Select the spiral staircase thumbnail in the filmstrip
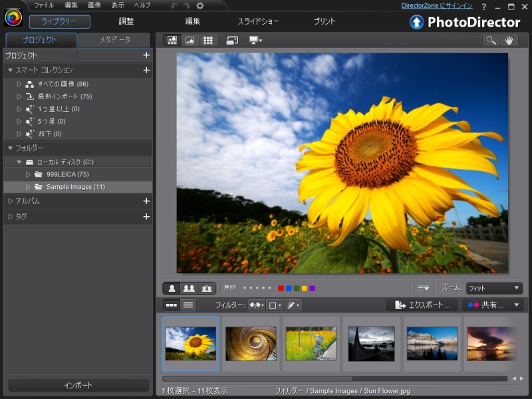532x399 pixels. (x=249, y=342)
